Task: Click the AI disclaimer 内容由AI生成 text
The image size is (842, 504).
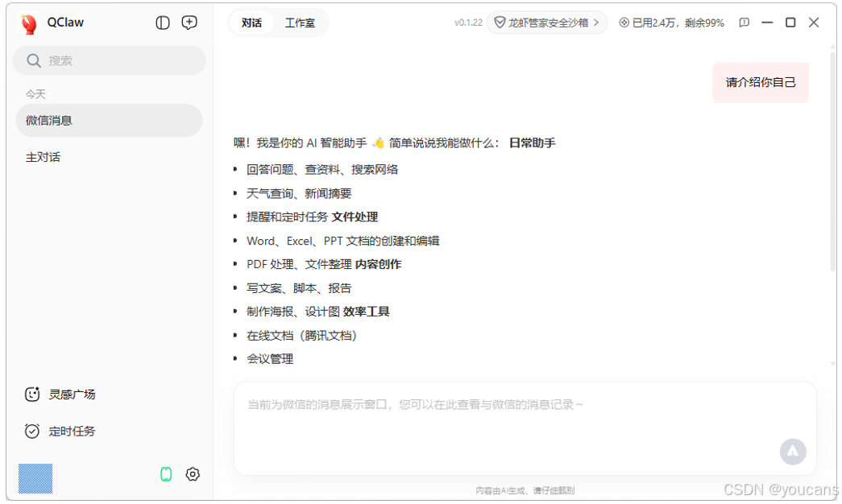Action: [525, 490]
